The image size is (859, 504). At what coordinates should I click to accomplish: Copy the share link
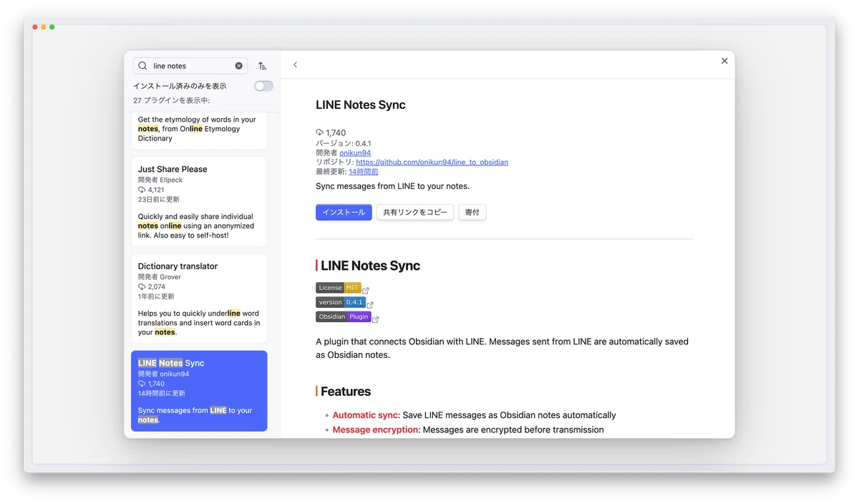coord(415,212)
